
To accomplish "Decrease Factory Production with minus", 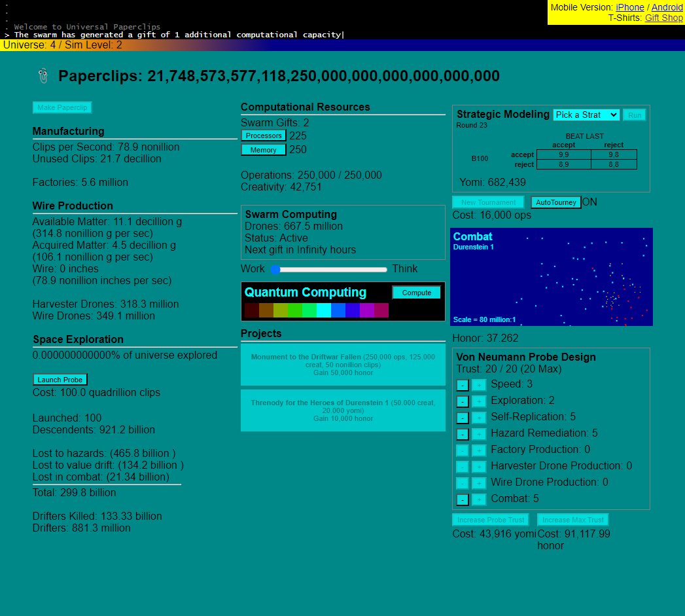I will (462, 450).
